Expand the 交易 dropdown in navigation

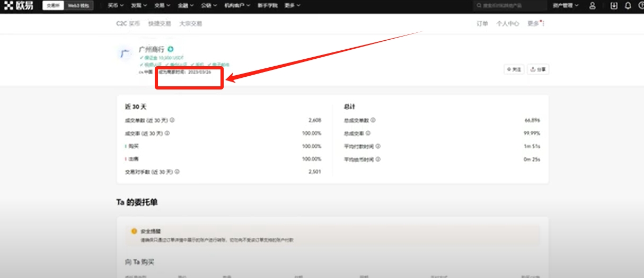pyautogui.click(x=162, y=5)
